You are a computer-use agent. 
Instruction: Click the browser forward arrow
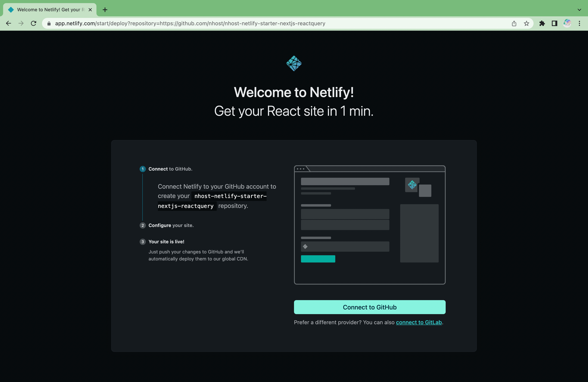tap(21, 24)
